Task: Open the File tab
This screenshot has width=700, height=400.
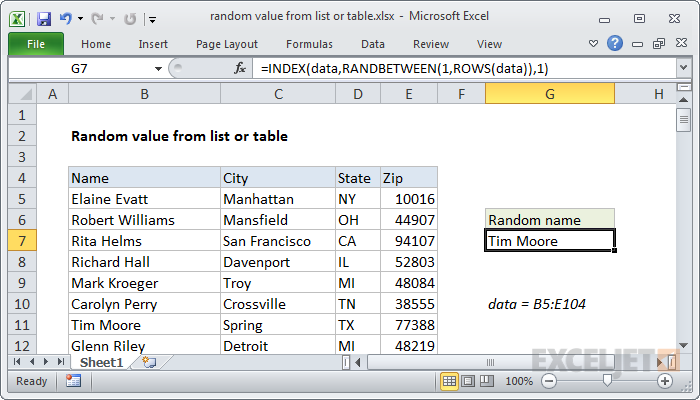Action: point(36,44)
